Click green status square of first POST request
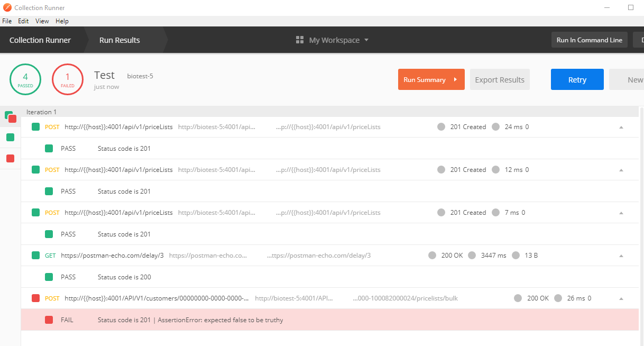 pos(36,127)
